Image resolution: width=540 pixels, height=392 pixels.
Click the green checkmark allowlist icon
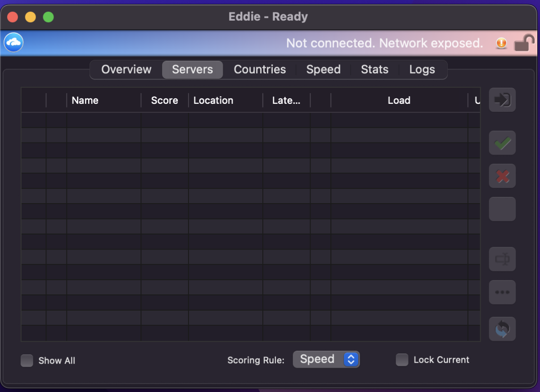tap(502, 143)
